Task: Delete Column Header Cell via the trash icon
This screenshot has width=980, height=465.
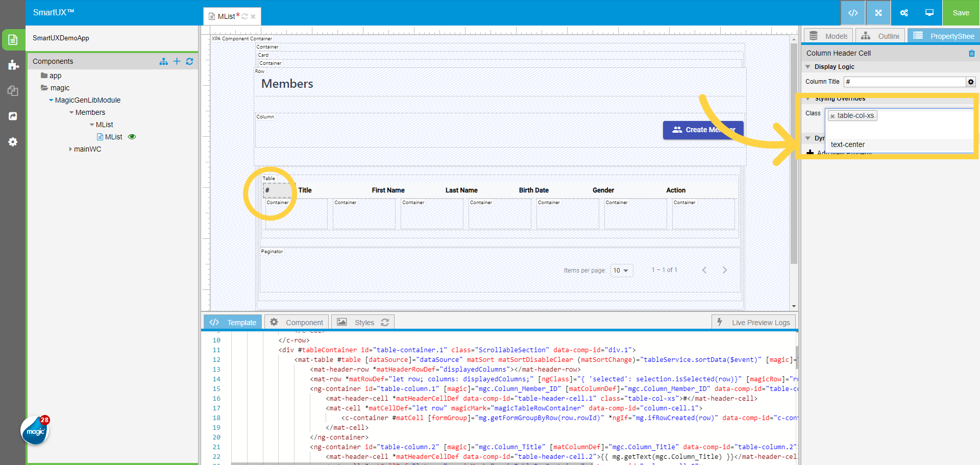Action: click(x=972, y=53)
